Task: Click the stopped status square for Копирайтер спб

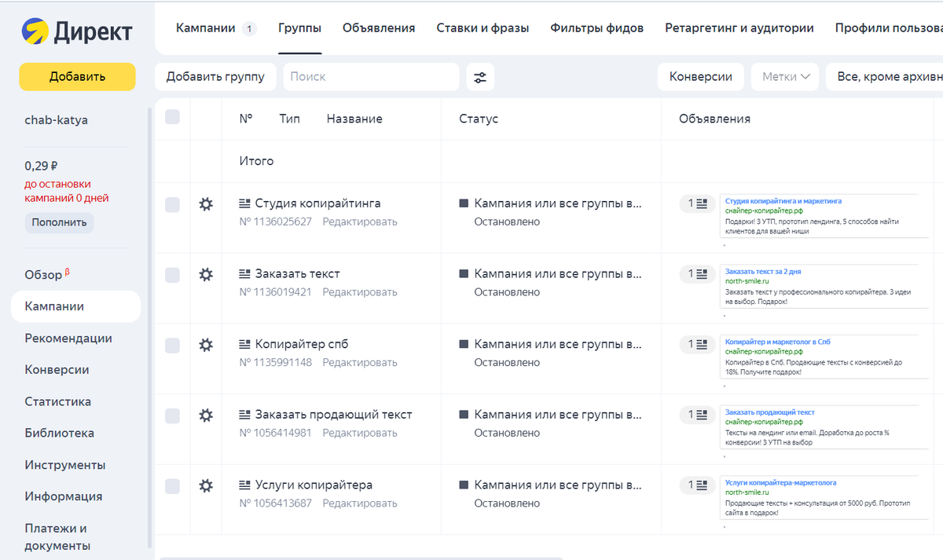Action: click(464, 344)
